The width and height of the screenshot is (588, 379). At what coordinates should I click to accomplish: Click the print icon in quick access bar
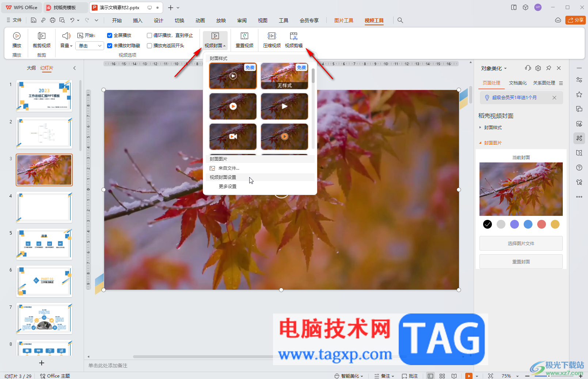(53, 20)
